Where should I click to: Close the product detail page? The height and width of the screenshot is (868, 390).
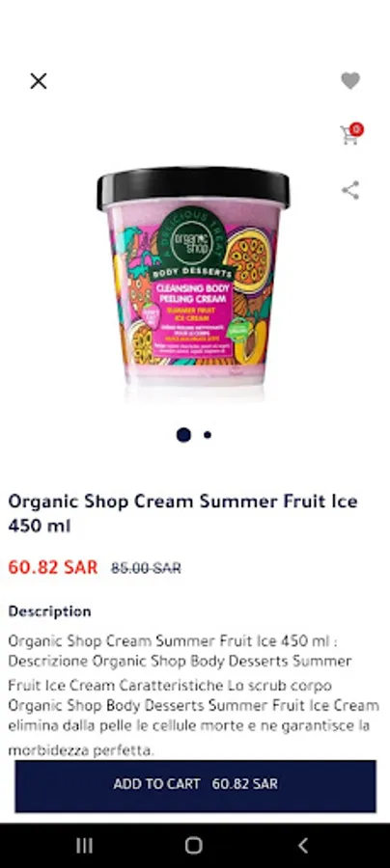[x=39, y=81]
